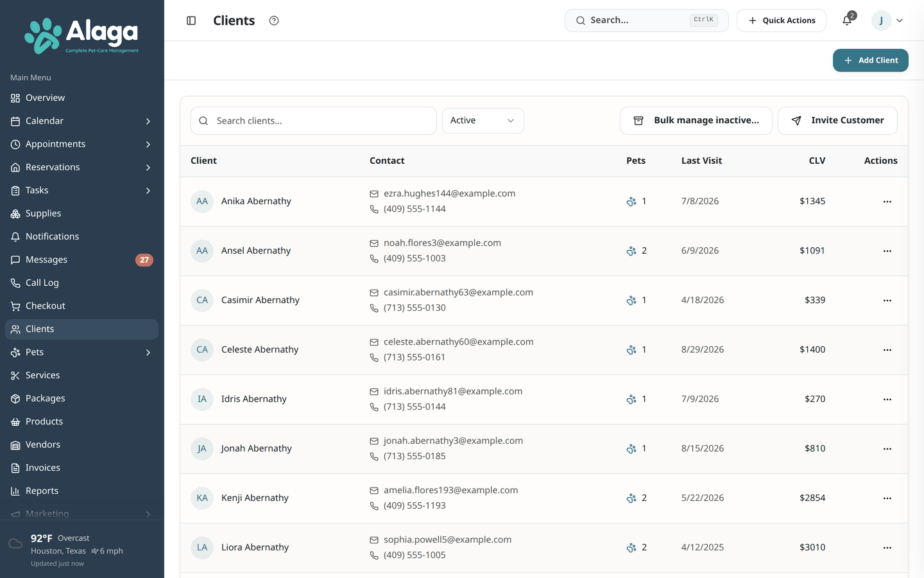Screen dimensions: 924x578
Task: Open Invoices in the sidebar
Action: (81, 468)
